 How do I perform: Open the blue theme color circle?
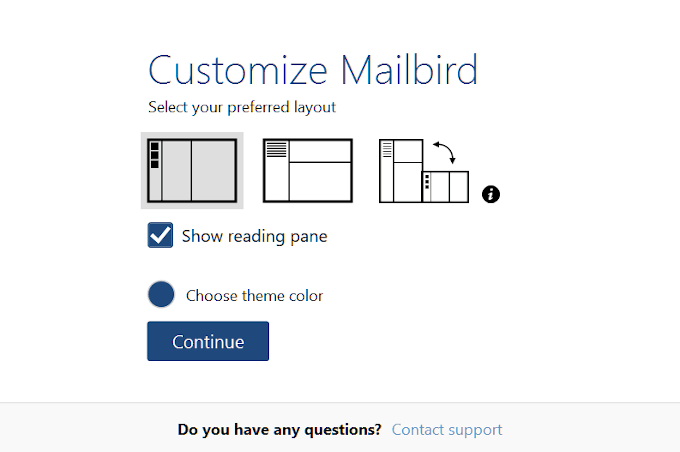[x=161, y=295]
